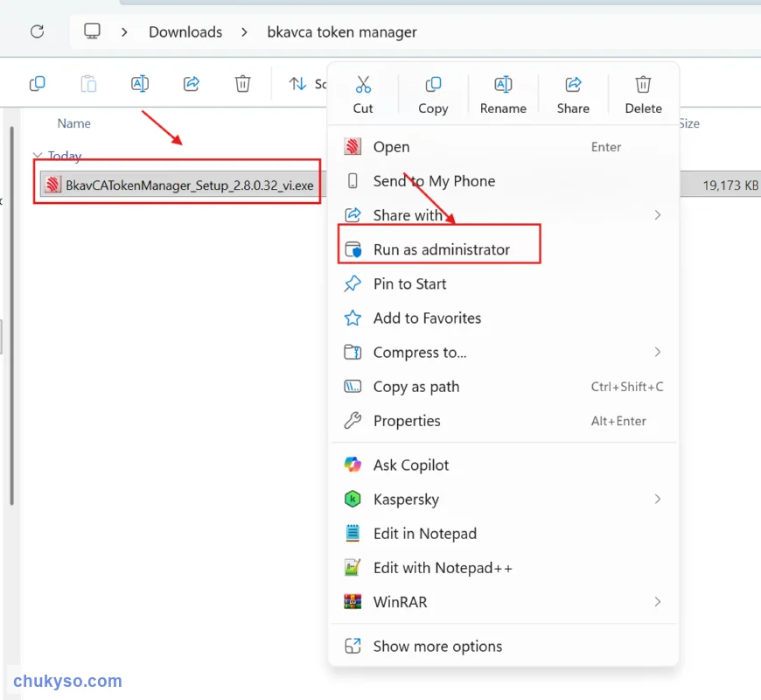Select Run as administrator

503,249
